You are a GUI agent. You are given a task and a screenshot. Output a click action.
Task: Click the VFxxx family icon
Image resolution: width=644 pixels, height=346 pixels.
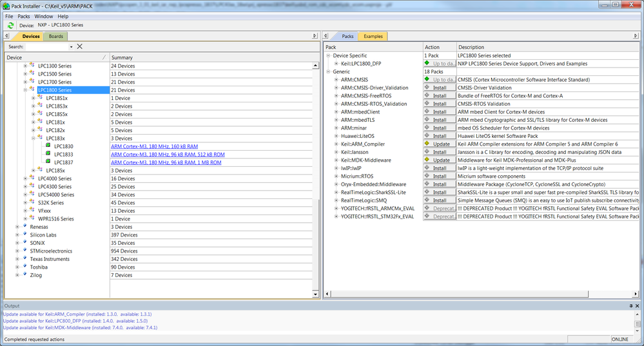[32, 210]
